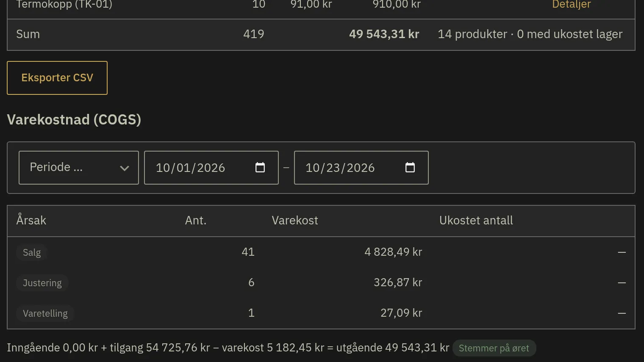This screenshot has width=644, height=362.
Task: Click the Årsak column header
Action: pyautogui.click(x=31, y=220)
